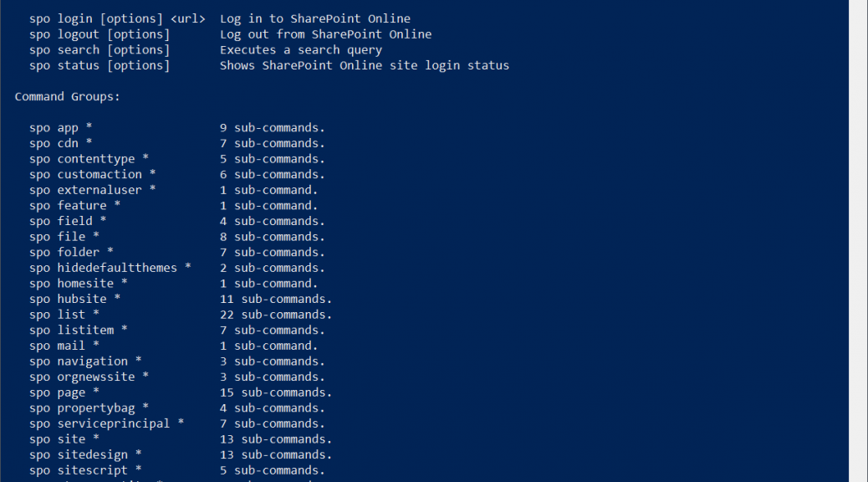Click 'spo customaction *' command group
Viewport: 868px width, 482px height.
tap(93, 175)
